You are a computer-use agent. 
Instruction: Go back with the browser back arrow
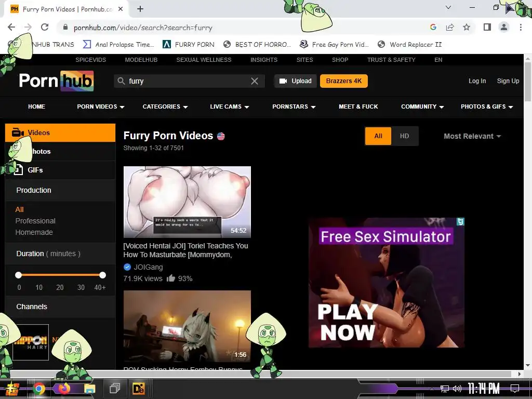point(11,27)
